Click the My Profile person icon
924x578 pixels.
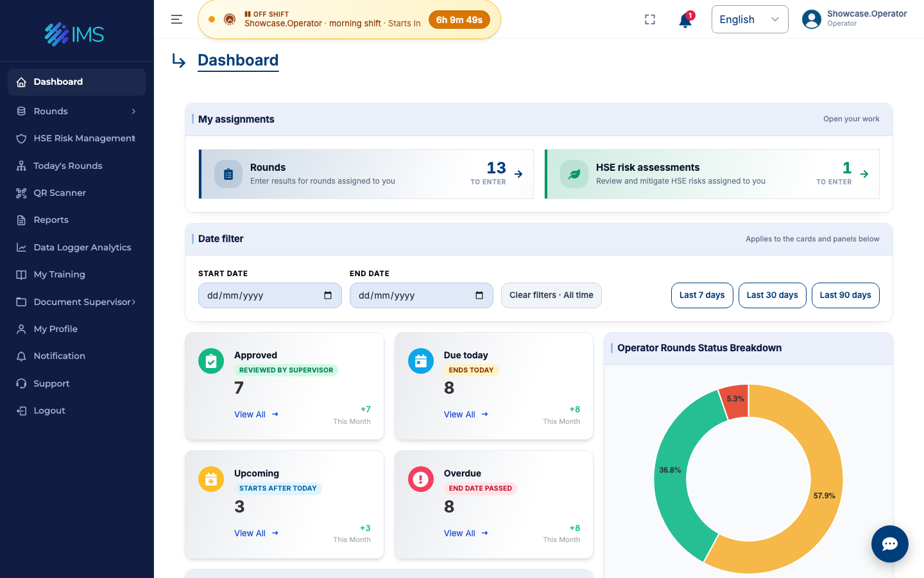tap(21, 329)
